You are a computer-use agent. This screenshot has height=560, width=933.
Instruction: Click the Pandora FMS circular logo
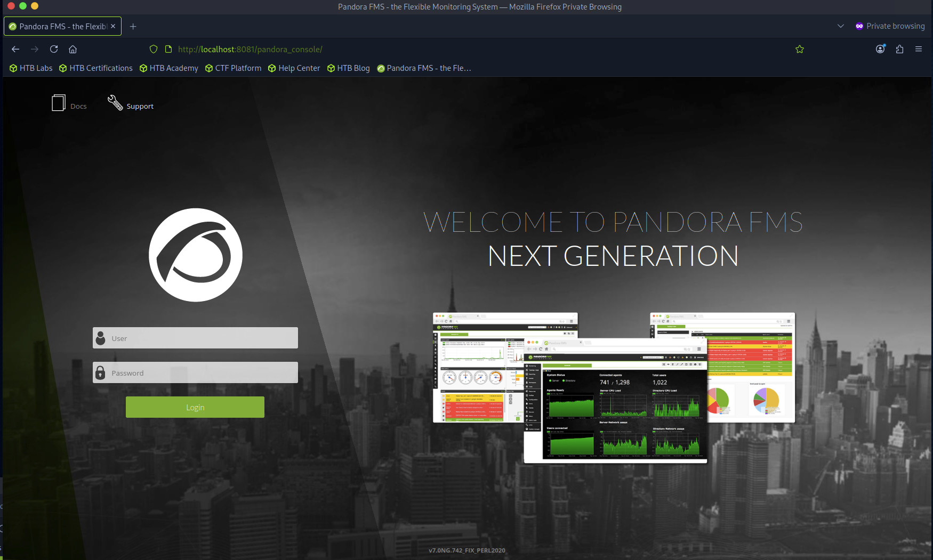pos(196,255)
